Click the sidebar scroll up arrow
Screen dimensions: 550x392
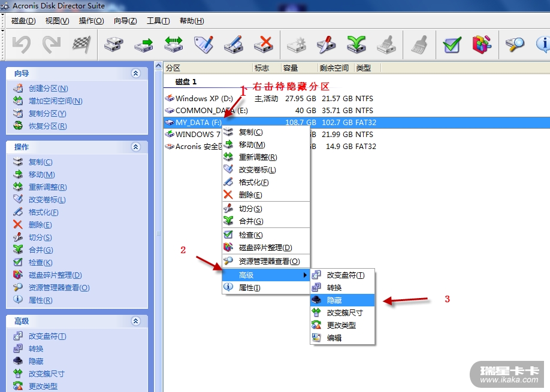click(x=158, y=65)
